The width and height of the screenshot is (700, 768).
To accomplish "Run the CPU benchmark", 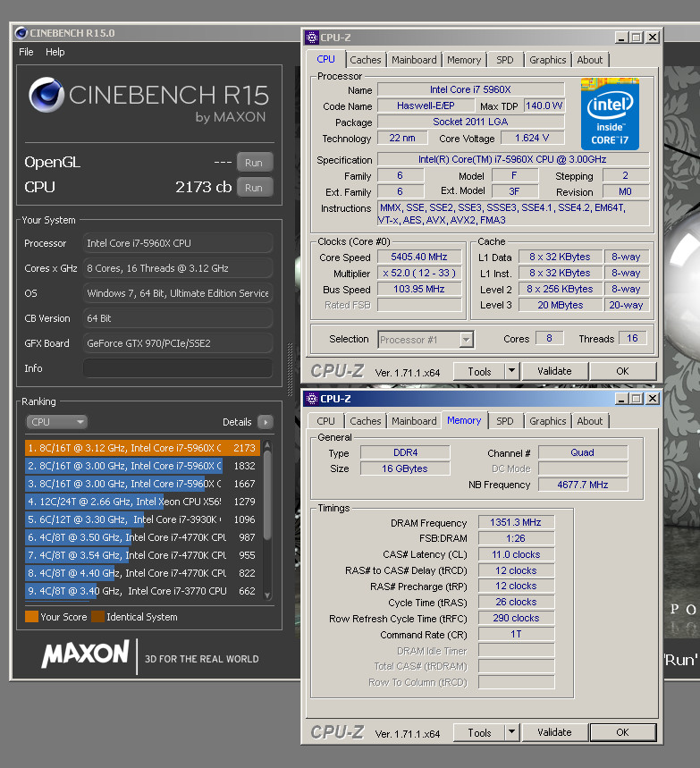I will tap(254, 188).
